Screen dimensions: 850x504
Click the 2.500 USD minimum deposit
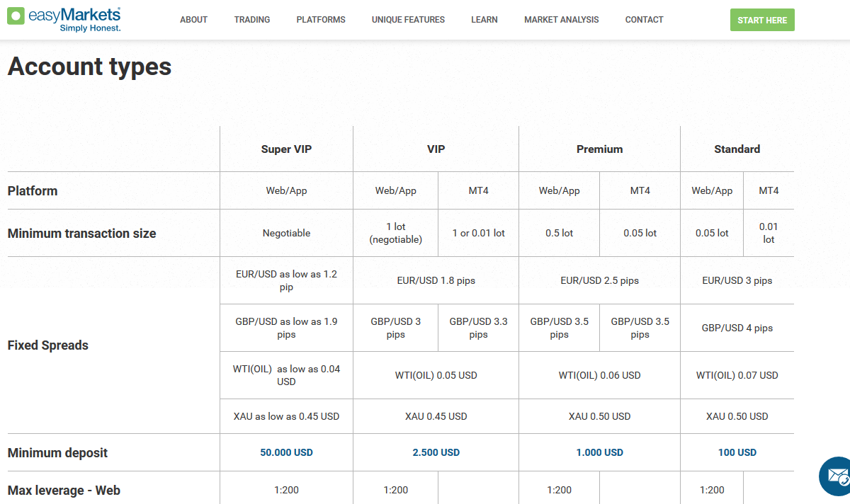(x=436, y=452)
